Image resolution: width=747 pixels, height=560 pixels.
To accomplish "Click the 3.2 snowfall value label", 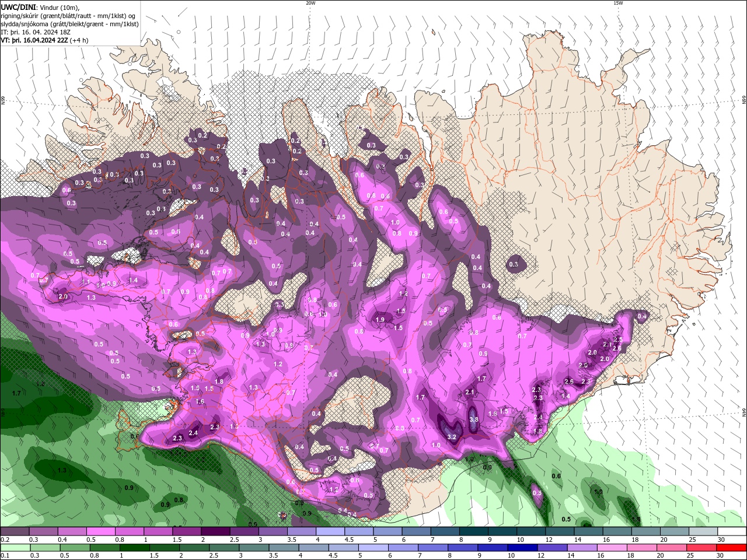I will [x=451, y=437].
